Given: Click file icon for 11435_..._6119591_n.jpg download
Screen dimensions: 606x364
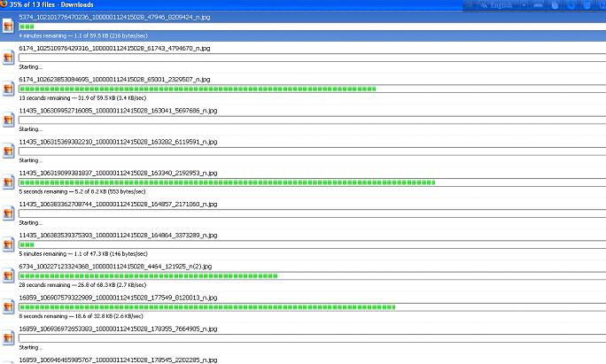Looking at the screenshot, I should click(8, 151).
